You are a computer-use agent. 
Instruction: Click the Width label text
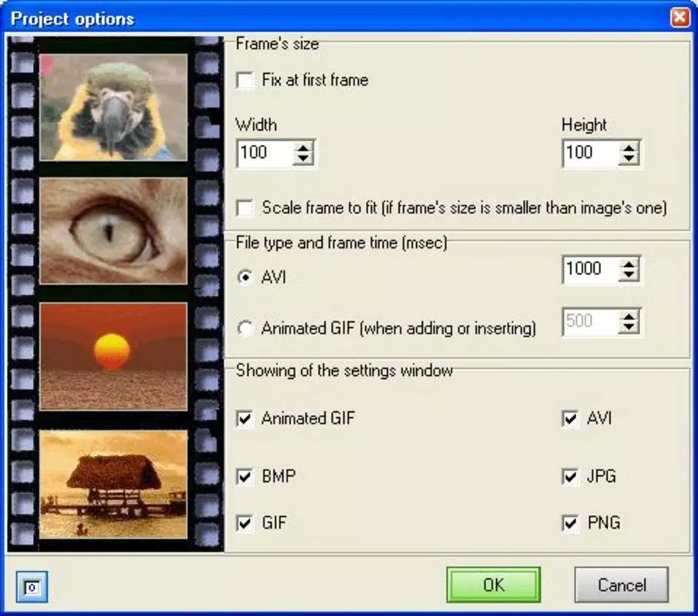(256, 125)
